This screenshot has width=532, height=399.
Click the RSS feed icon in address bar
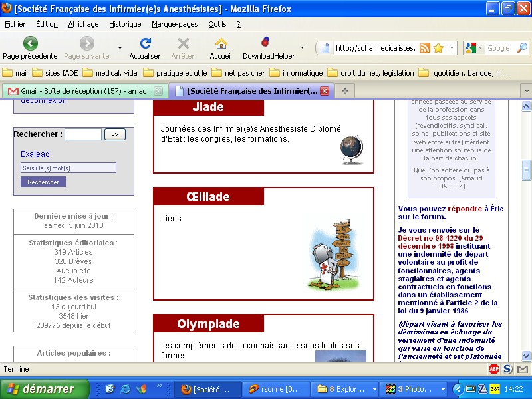point(424,48)
